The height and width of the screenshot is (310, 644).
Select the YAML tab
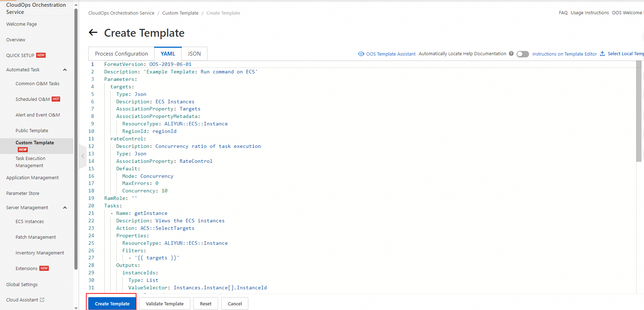click(x=168, y=54)
